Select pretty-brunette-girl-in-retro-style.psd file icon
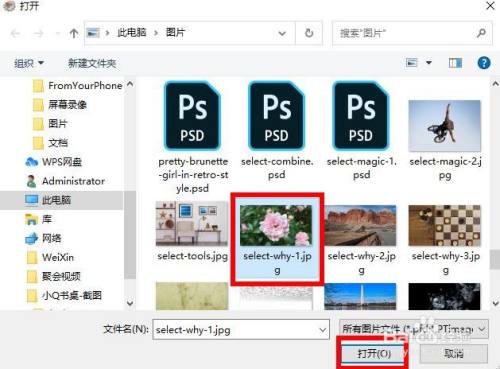This screenshot has height=369, width=500. pos(192,115)
